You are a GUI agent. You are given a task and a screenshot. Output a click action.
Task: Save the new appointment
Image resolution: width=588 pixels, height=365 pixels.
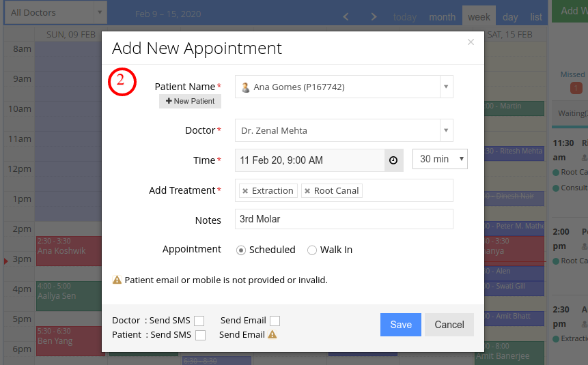400,325
